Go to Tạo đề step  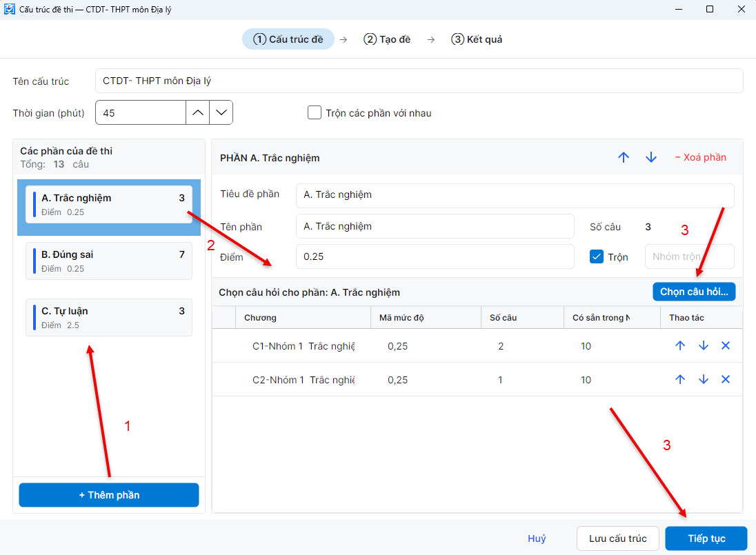point(387,39)
